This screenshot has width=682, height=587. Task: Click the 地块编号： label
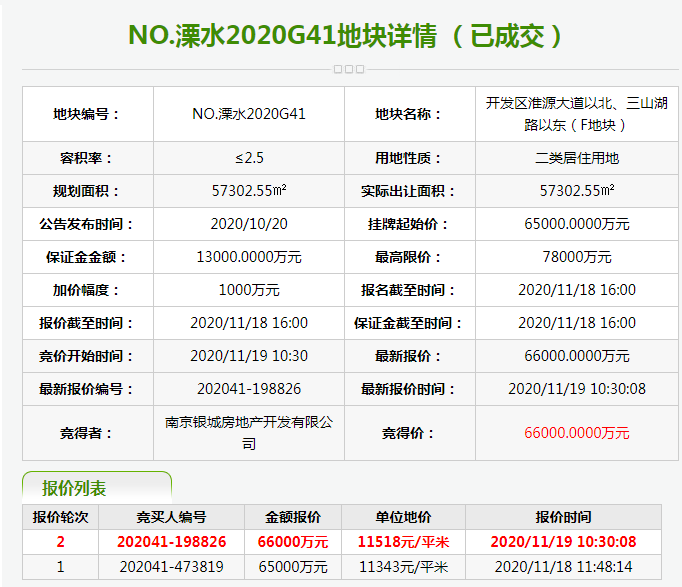point(86,114)
